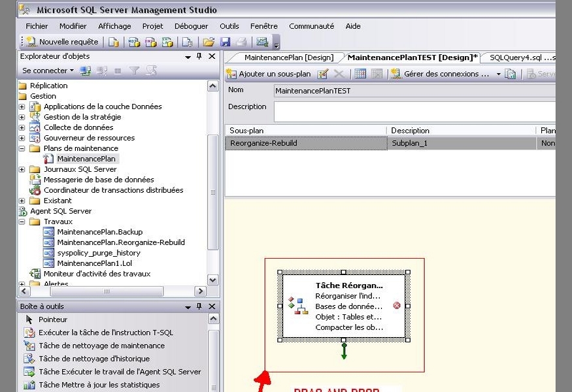Click the stop icon in Object Explorer toolbar
Image resolution: width=572 pixels, height=392 pixels.
point(118,71)
